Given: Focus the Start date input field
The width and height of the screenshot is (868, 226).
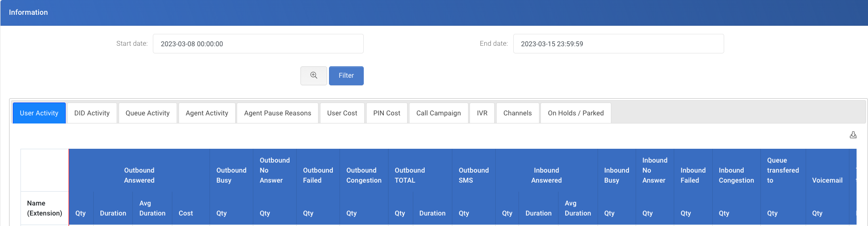Looking at the screenshot, I should point(258,43).
